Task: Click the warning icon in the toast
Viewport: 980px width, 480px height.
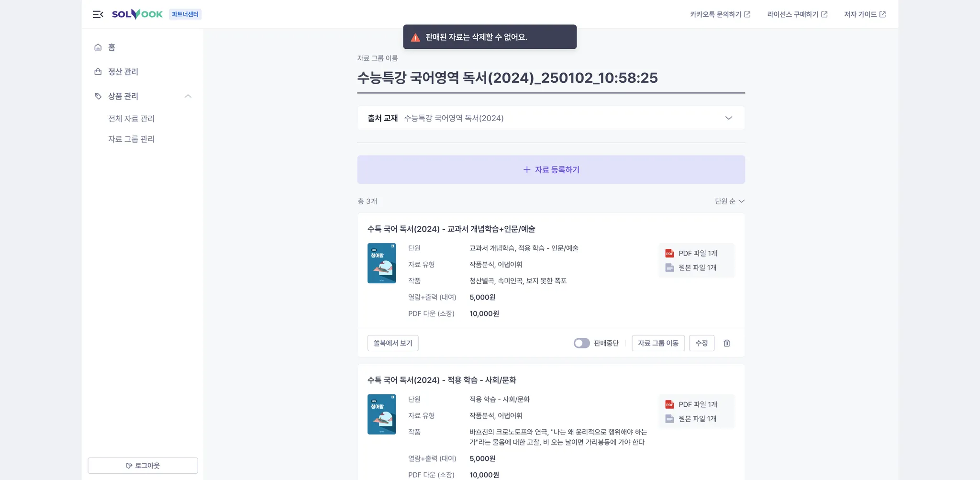Action: click(x=415, y=37)
